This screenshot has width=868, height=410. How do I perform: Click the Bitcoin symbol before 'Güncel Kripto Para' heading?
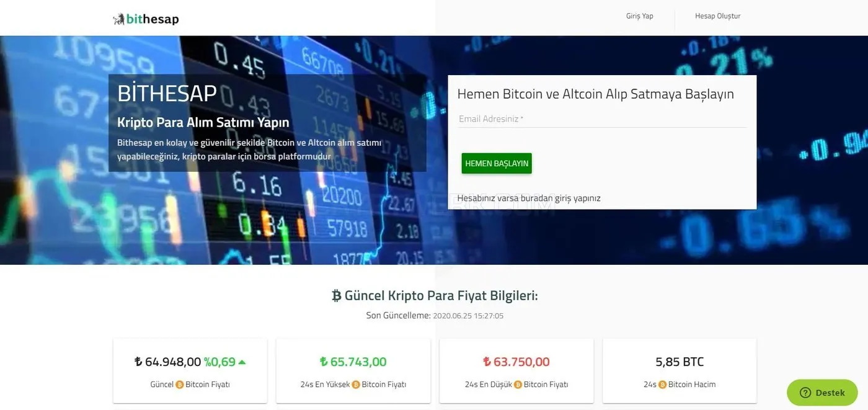(x=337, y=296)
